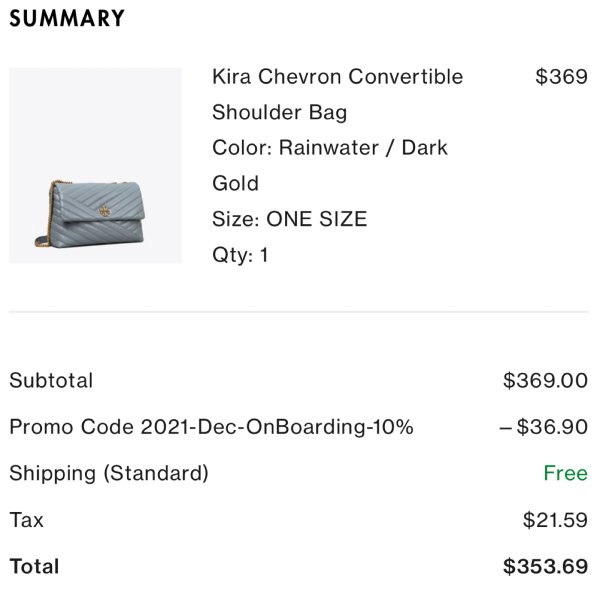Select the Shoulder Bag title line

[280, 112]
